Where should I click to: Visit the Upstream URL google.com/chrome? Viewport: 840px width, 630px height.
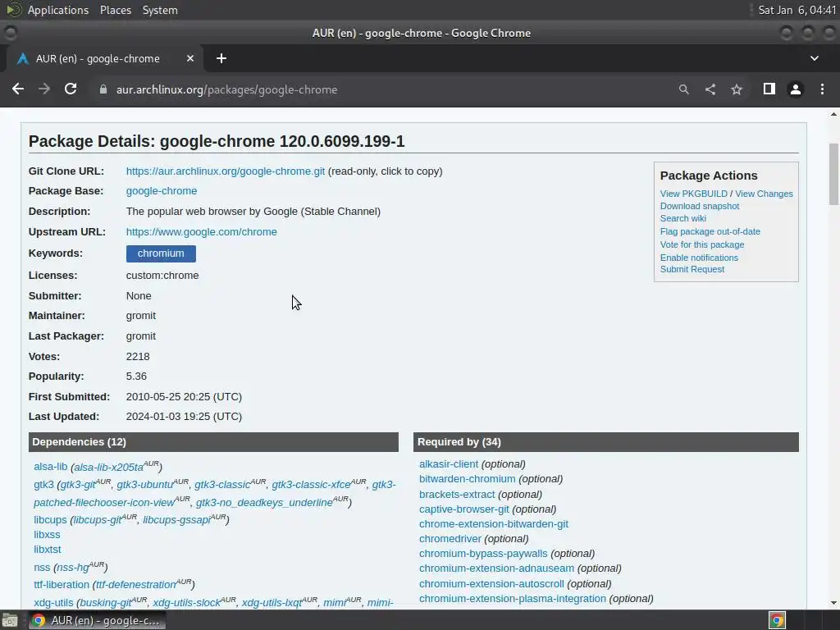click(202, 231)
